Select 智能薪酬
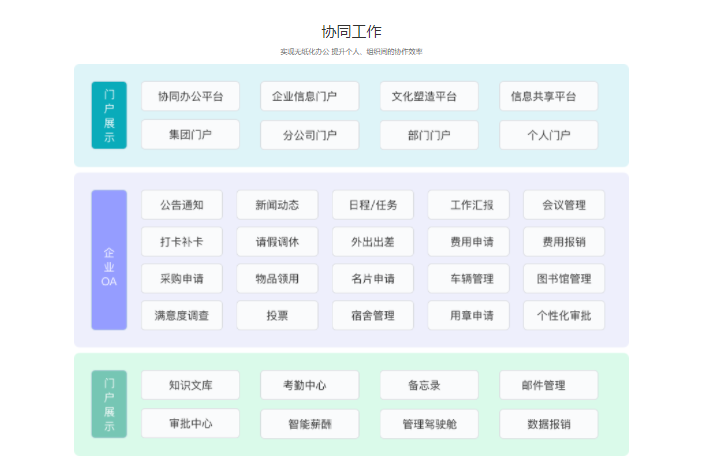 (310, 424)
